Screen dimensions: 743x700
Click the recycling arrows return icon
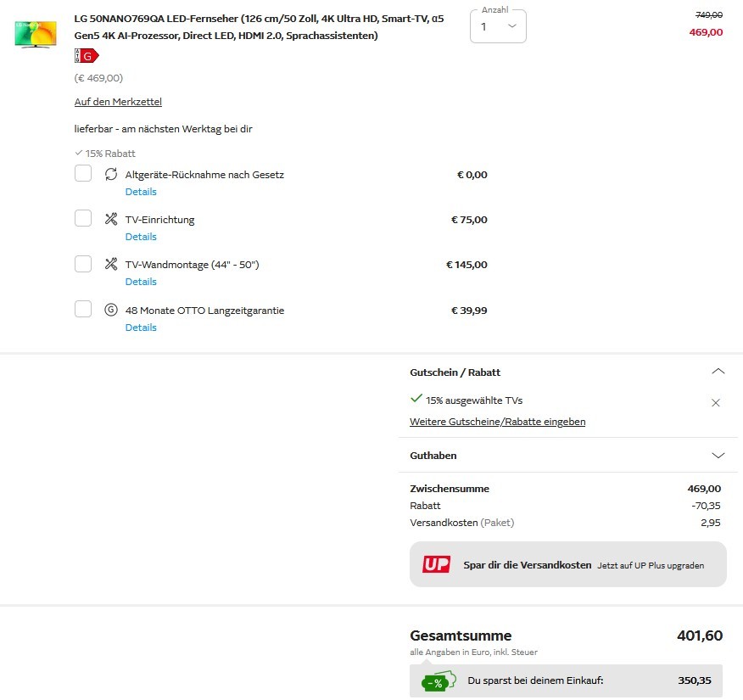pyautogui.click(x=111, y=175)
